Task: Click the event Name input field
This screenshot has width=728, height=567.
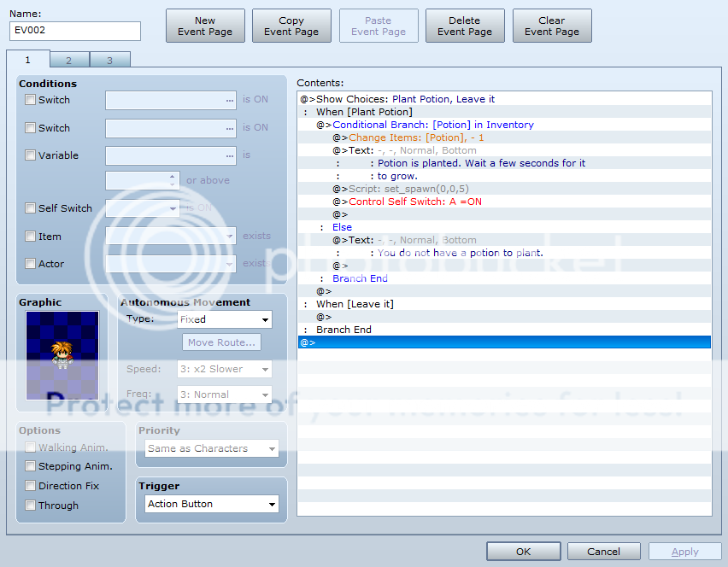Action: [x=75, y=31]
